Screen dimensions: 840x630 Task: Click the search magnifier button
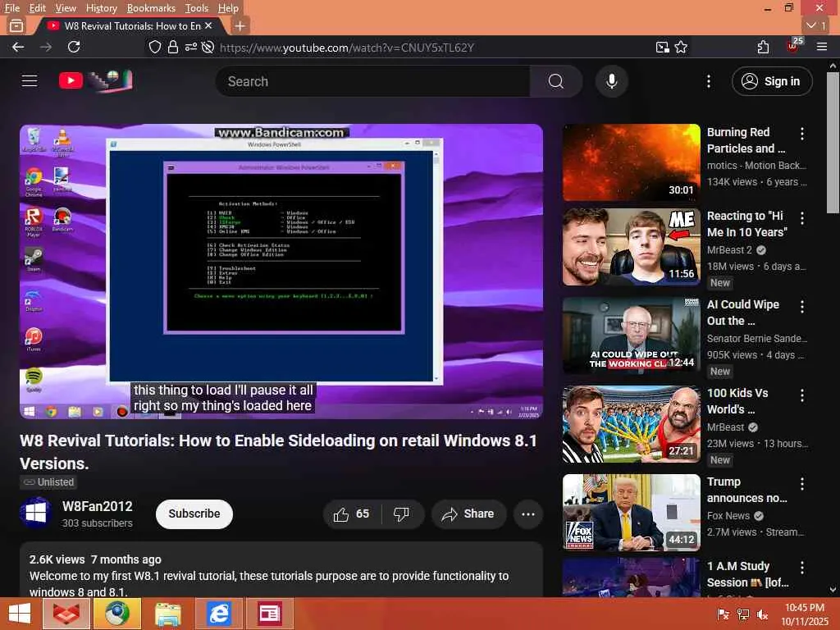pos(556,81)
